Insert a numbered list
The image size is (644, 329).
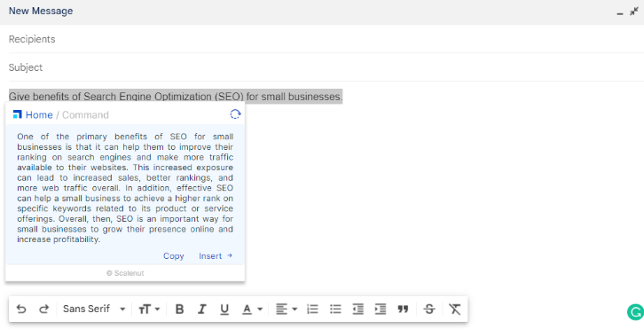click(312, 309)
